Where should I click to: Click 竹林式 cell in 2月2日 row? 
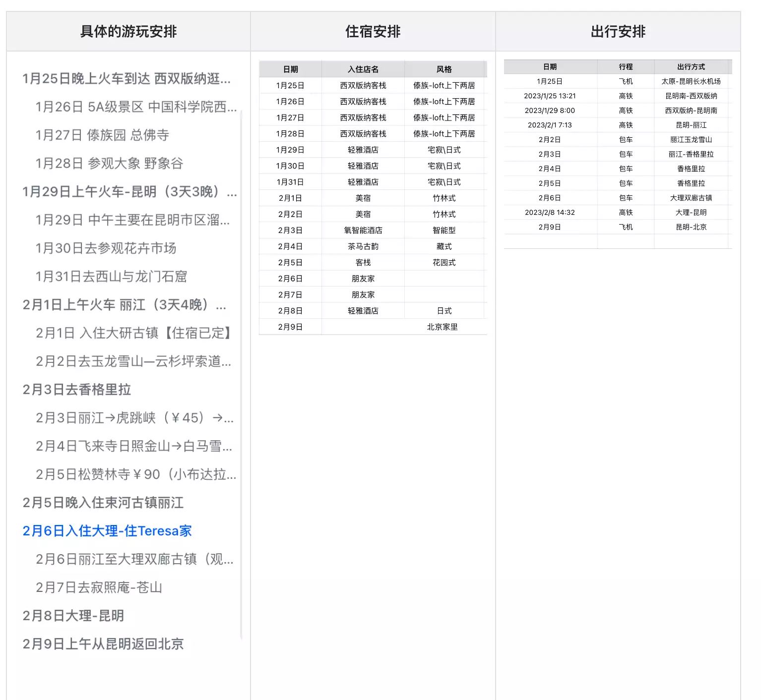(444, 214)
